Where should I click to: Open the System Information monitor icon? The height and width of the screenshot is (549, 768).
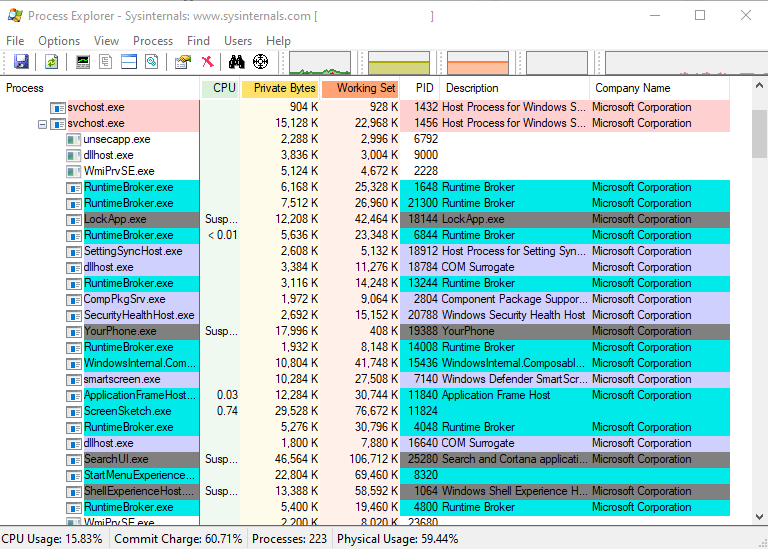click(83, 62)
